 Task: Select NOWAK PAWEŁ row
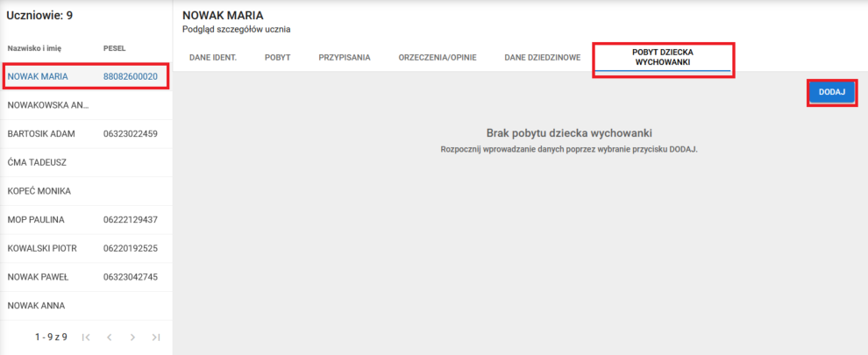click(38, 277)
